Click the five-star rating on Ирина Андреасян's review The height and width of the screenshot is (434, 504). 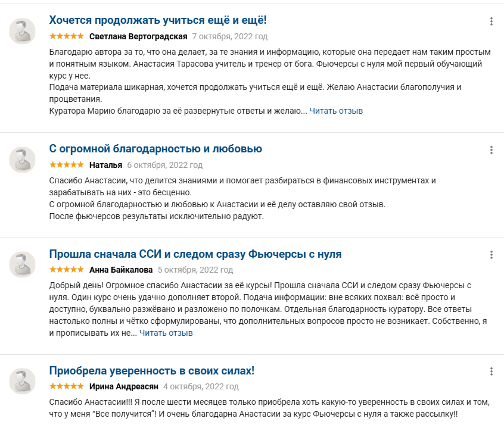pyautogui.click(x=66, y=386)
